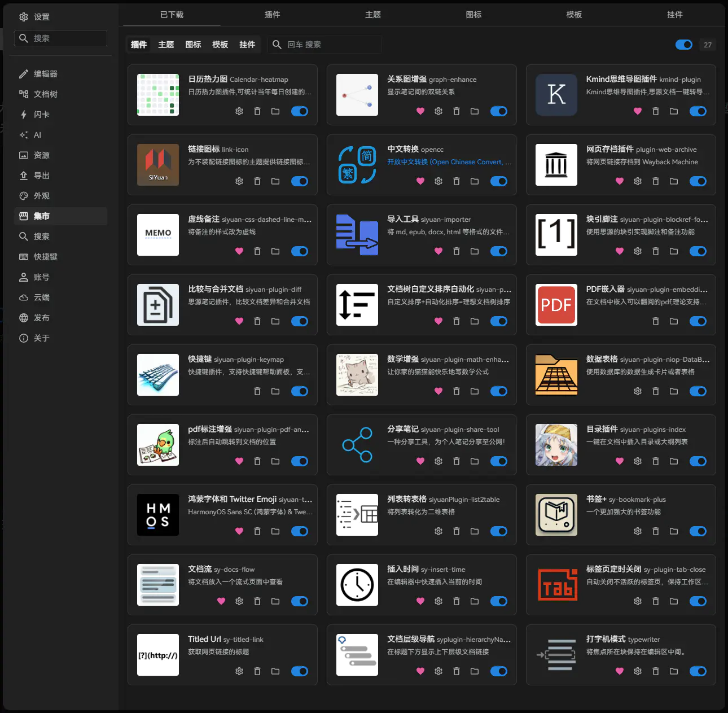This screenshot has height=713, width=728.
Task: Open the AI settings section
Action: (x=60, y=135)
